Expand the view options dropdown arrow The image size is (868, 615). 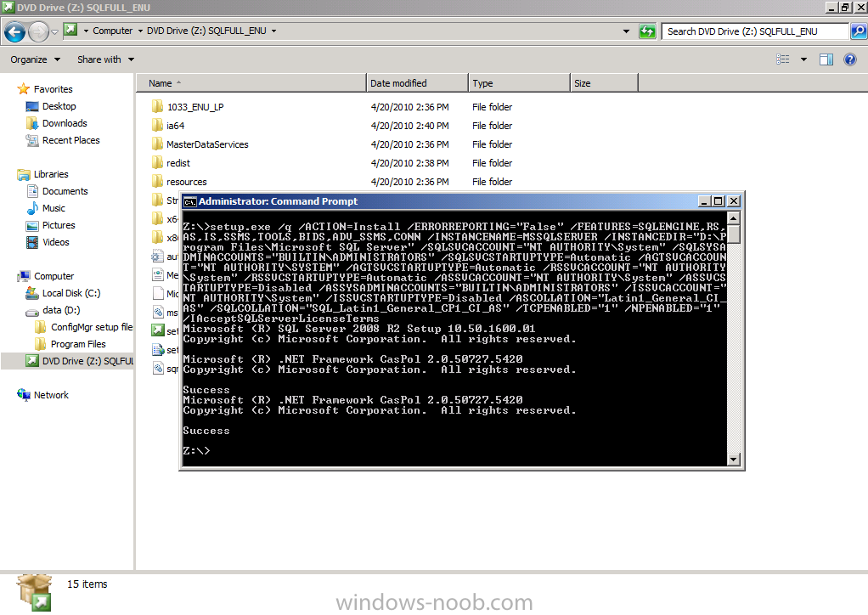coord(803,59)
